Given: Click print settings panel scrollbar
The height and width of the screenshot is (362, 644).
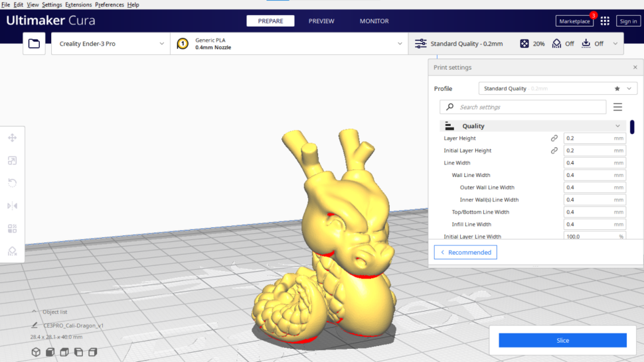Looking at the screenshot, I should pos(632,127).
